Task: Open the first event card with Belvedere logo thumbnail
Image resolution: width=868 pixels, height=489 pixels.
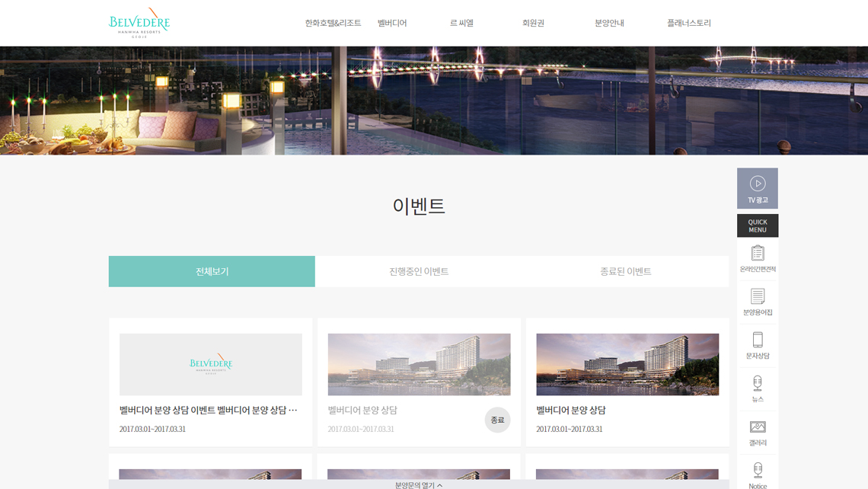Action: (210, 365)
